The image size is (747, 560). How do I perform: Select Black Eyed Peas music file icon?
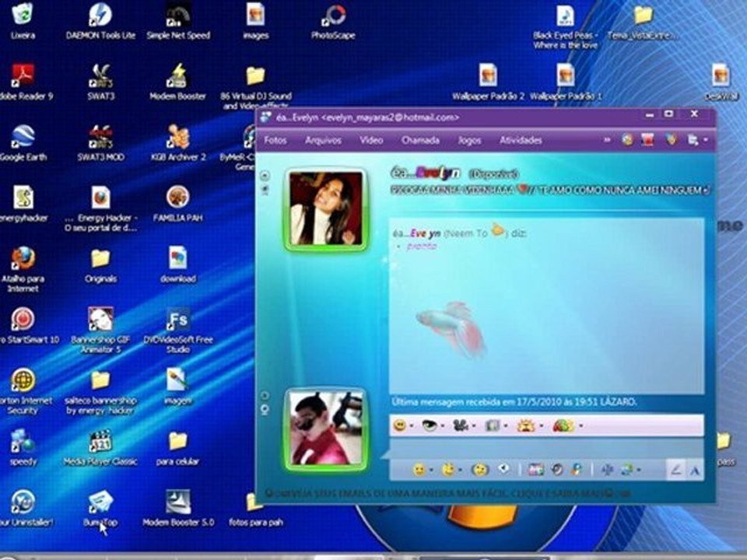[566, 26]
